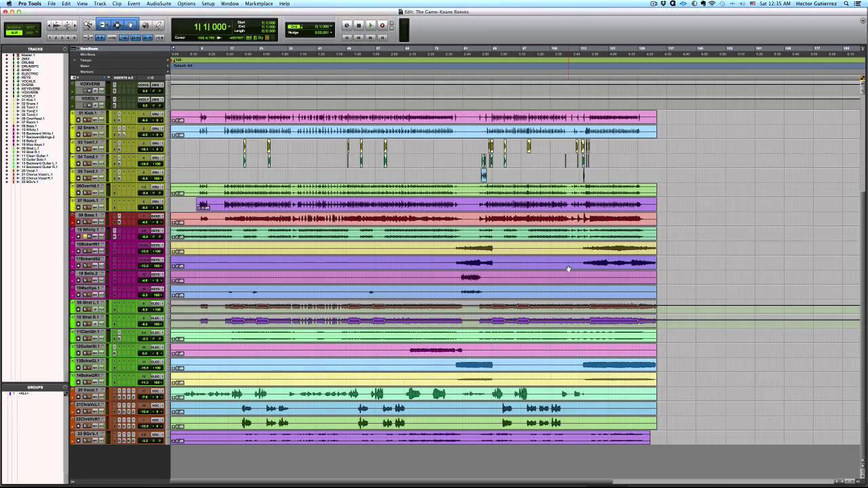Image resolution: width=868 pixels, height=488 pixels.
Task: Select the Pencil tool
Action: click(158, 25)
